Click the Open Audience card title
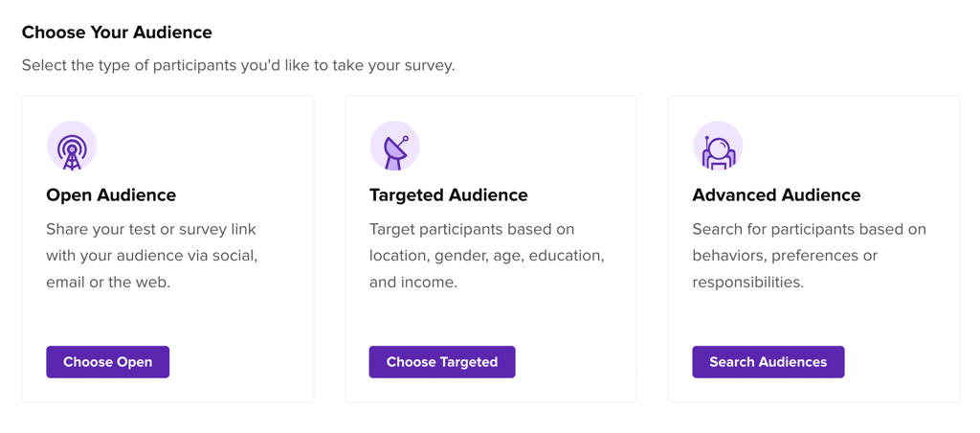The image size is (980, 433). click(x=111, y=195)
